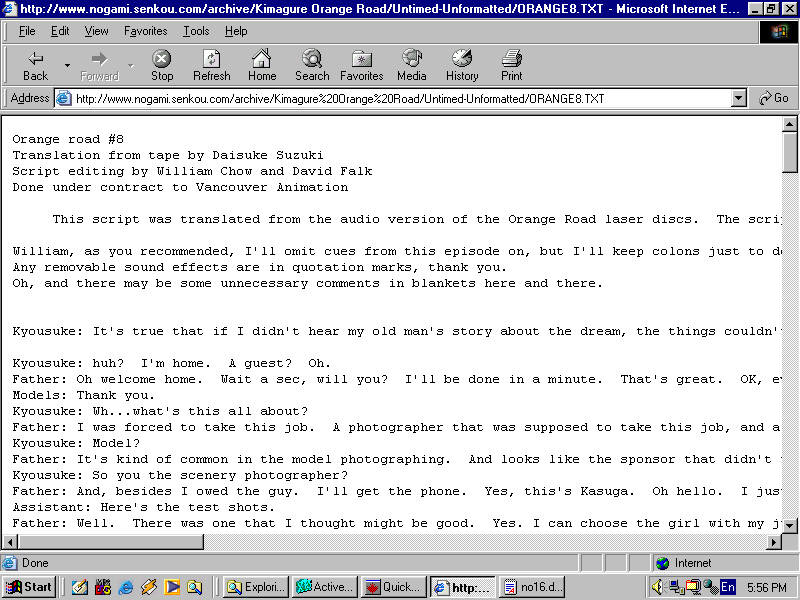This screenshot has width=800, height=600.
Task: Click the vertical scrollbar down arrow
Action: (789, 525)
